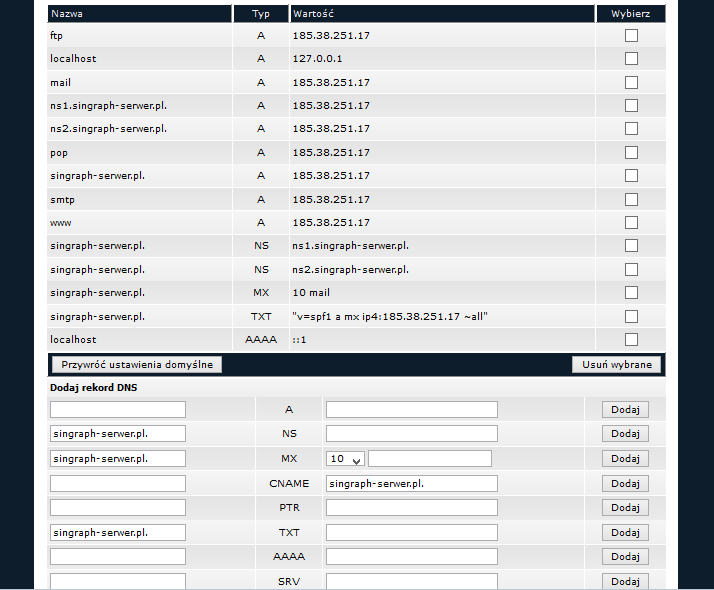
Task: Click the www name cell
Action: (x=61, y=223)
